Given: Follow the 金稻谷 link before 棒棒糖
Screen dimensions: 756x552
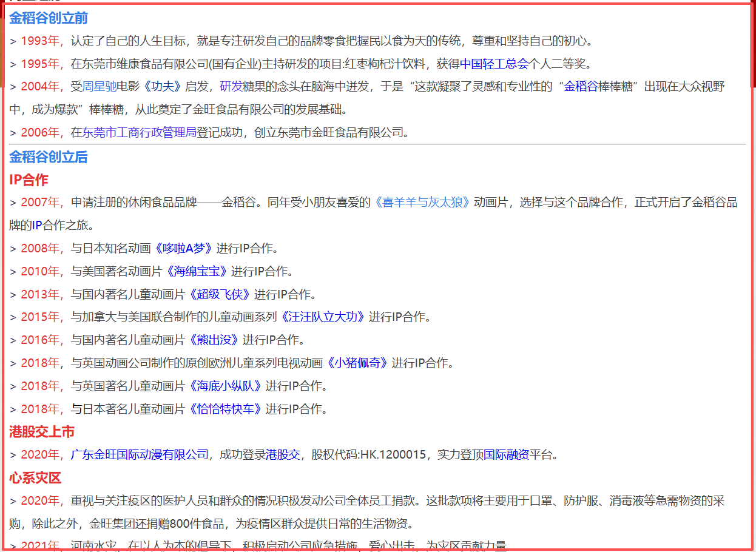Looking at the screenshot, I should (581, 87).
